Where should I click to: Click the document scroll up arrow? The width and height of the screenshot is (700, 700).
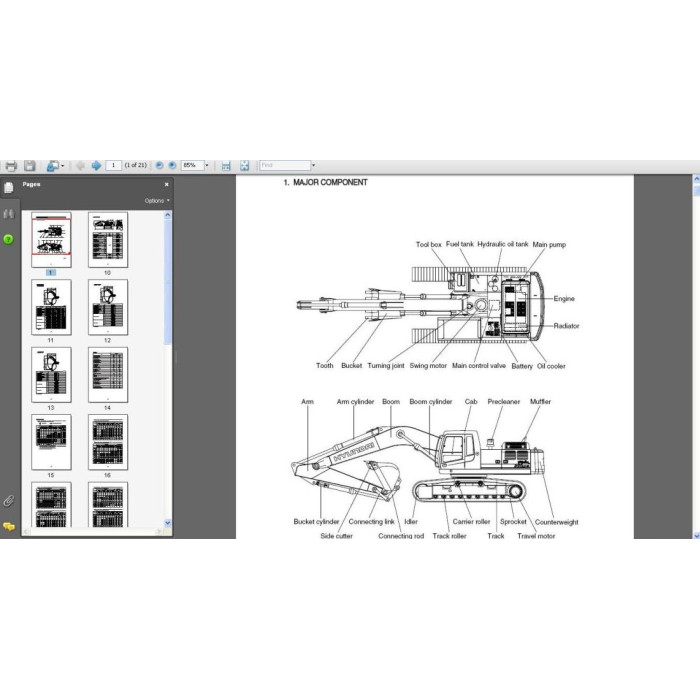pos(696,179)
